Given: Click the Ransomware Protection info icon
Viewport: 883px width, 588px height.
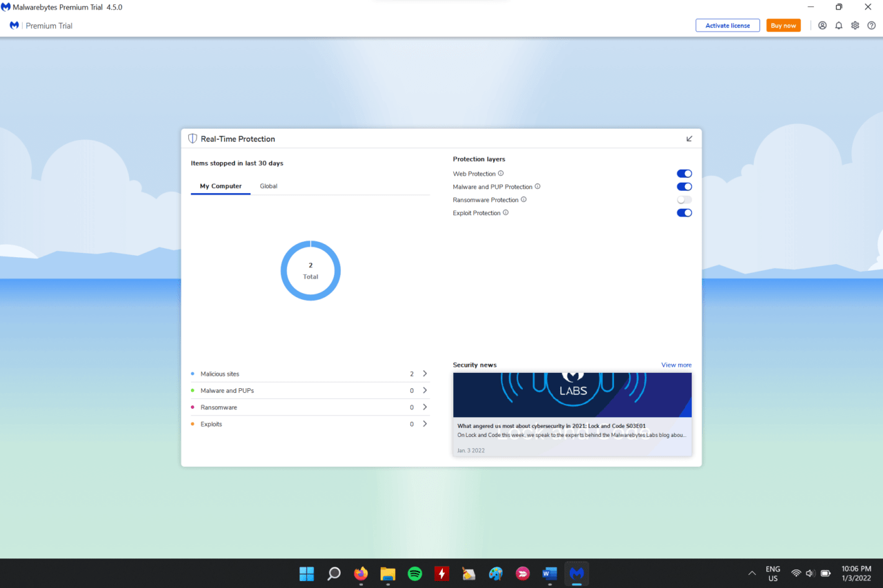Looking at the screenshot, I should pyautogui.click(x=524, y=200).
